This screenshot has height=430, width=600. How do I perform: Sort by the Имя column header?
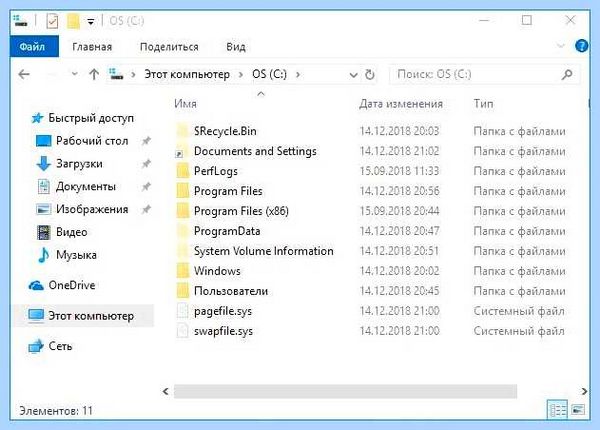(186, 104)
